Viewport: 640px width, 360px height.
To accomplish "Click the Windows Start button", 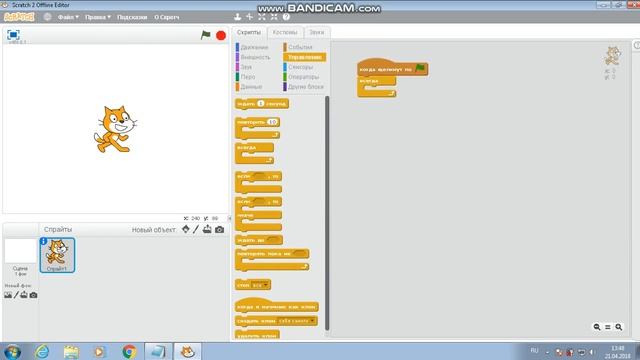I will 13,352.
